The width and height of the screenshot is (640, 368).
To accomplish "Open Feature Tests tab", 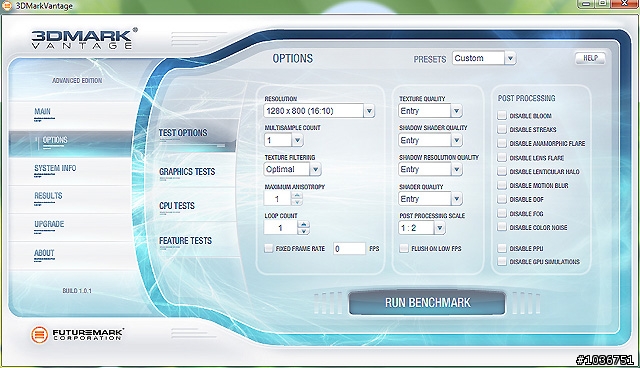I will tap(185, 241).
